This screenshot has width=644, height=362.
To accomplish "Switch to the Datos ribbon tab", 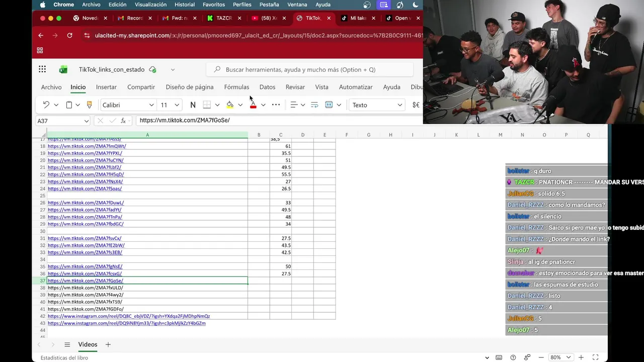I will [267, 87].
